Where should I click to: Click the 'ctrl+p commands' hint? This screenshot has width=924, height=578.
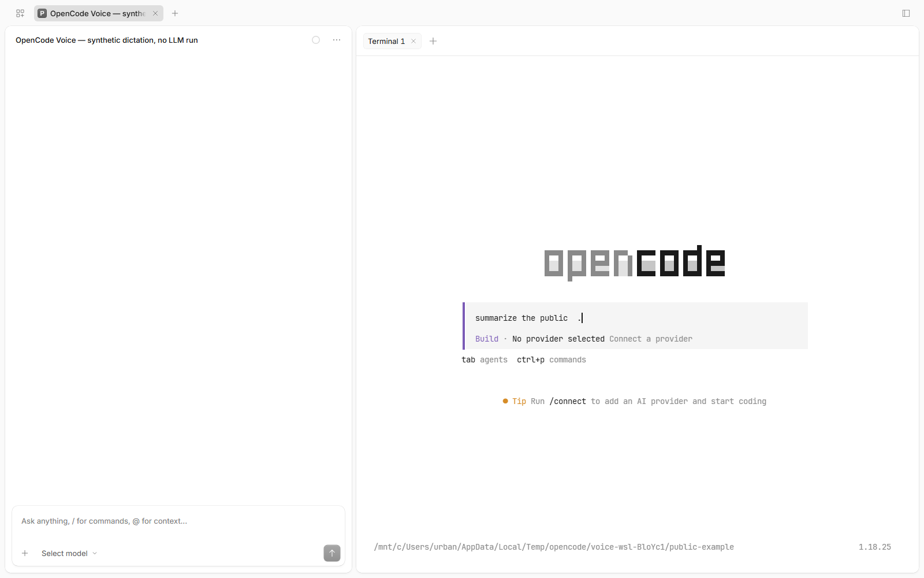[x=552, y=360]
